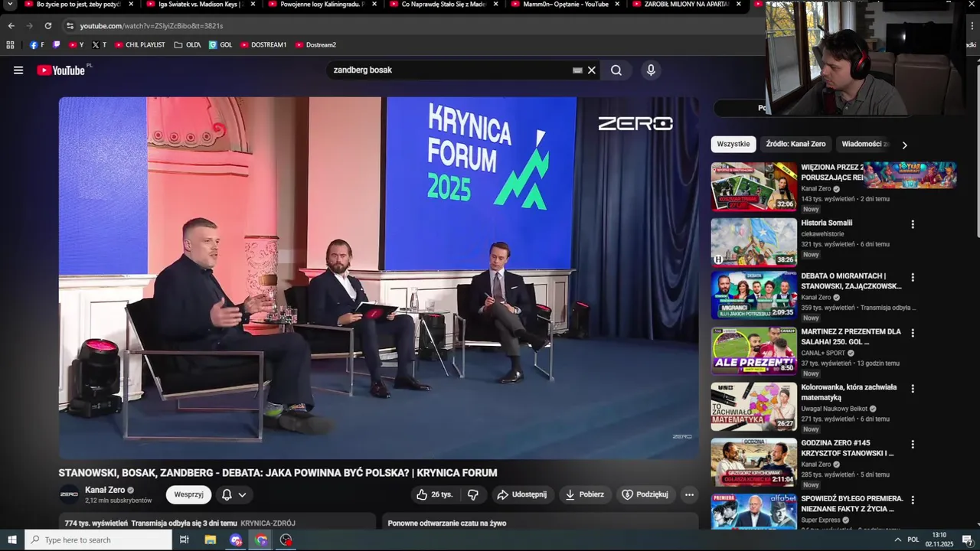Image resolution: width=980 pixels, height=551 pixels.
Task: Open the YouTube hamburger guide menu
Action: click(18, 70)
